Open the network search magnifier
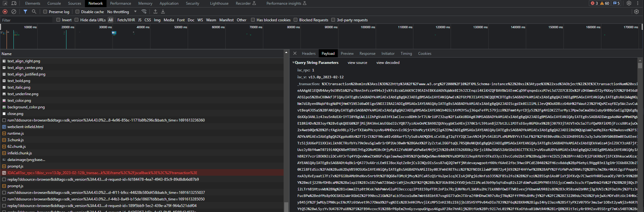The width and height of the screenshot is (644, 212). tap(34, 12)
